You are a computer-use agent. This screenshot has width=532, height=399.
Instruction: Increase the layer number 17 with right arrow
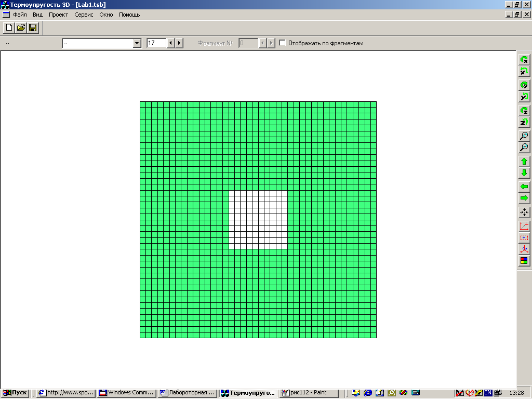coord(179,43)
